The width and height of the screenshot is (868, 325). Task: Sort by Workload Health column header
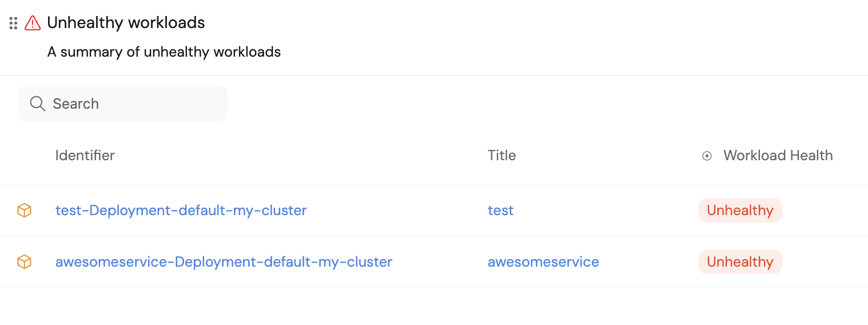click(x=778, y=156)
